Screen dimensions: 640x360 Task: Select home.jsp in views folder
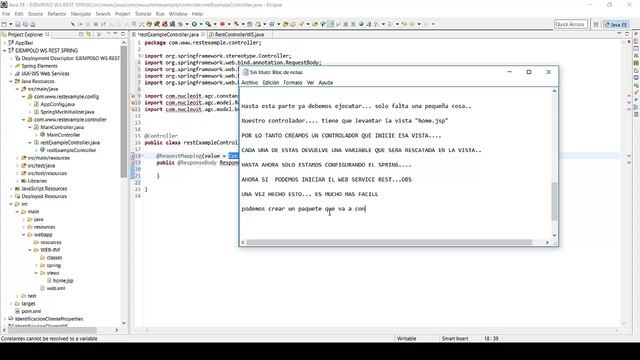click(63, 281)
